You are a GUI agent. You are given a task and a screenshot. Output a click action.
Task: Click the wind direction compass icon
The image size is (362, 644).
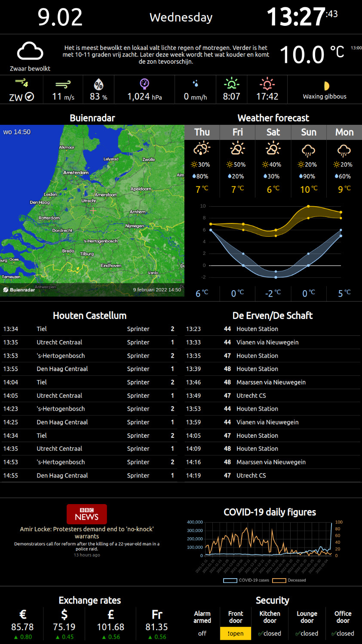pyautogui.click(x=30, y=97)
